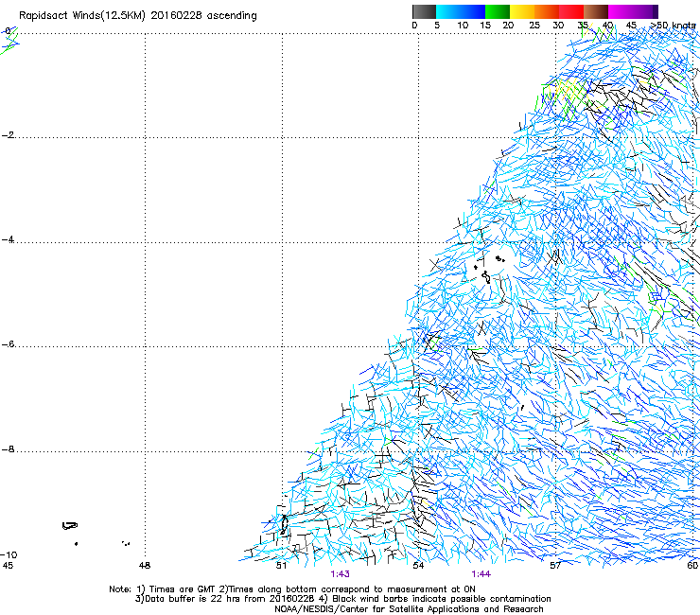
Task: Click the cyan 5-10 knots color segment
Action: (x=448, y=11)
